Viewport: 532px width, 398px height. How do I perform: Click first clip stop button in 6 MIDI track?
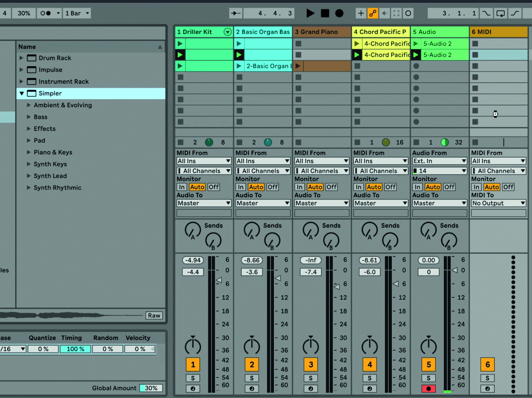click(x=475, y=43)
